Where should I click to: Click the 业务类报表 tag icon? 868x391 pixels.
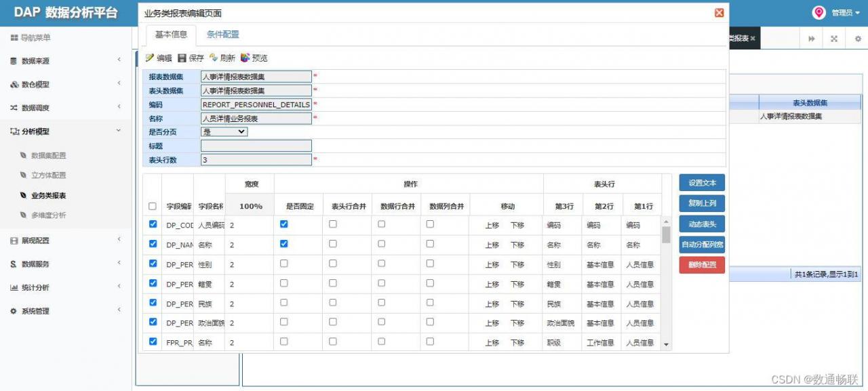coord(24,195)
